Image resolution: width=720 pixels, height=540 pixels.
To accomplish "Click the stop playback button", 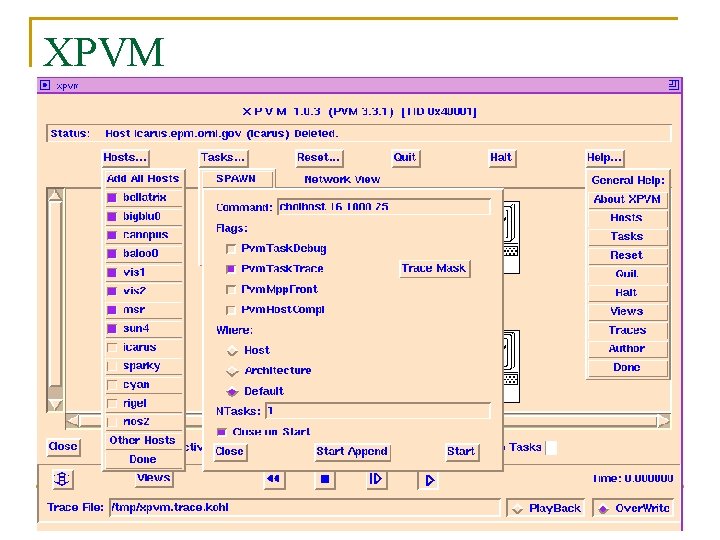I will click(325, 479).
